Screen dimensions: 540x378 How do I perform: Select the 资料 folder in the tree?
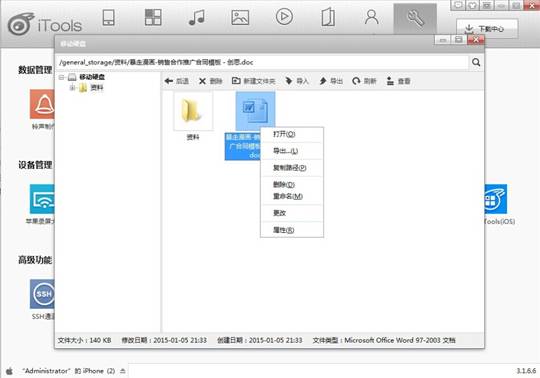click(97, 88)
